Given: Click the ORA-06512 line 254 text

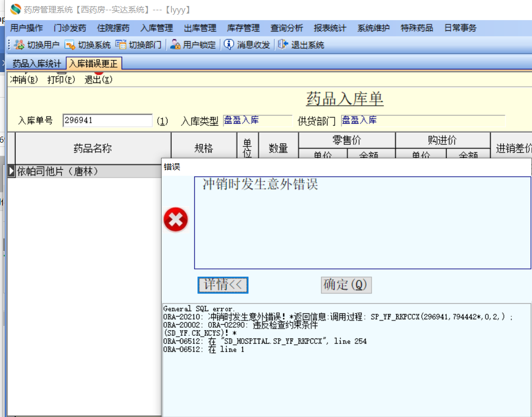Looking at the screenshot, I should coord(265,341).
